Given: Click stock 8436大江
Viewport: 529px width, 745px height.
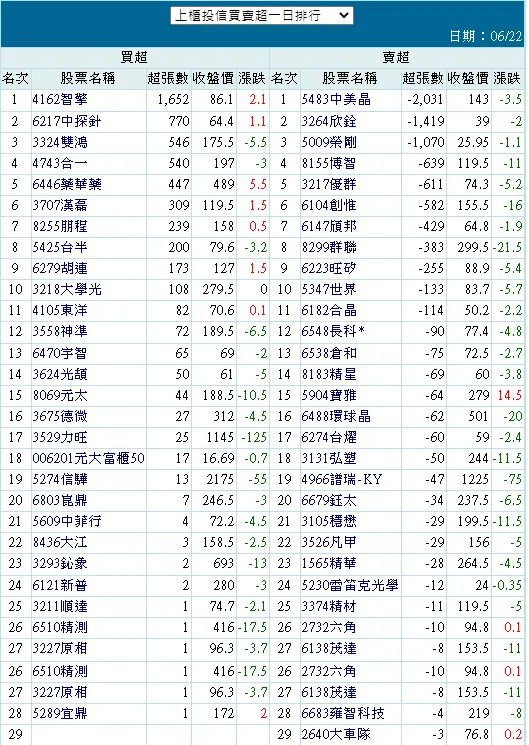Looking at the screenshot, I should [x=60, y=542].
